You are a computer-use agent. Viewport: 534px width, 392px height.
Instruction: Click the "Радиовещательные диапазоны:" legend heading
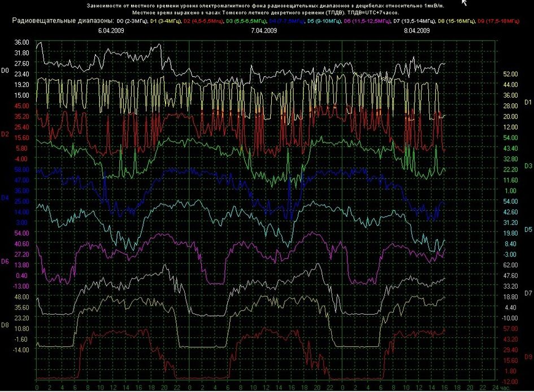tap(63, 21)
